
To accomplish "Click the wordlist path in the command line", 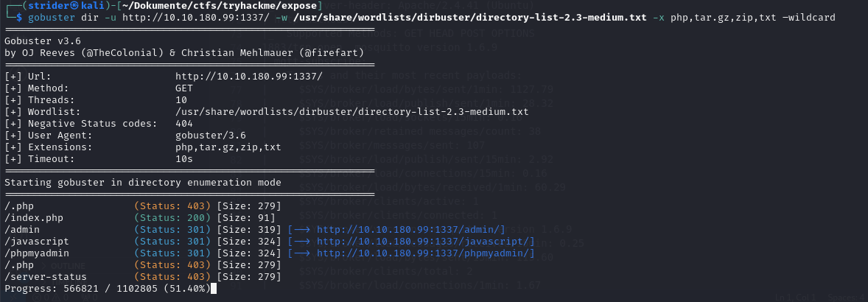I will 470,18.
